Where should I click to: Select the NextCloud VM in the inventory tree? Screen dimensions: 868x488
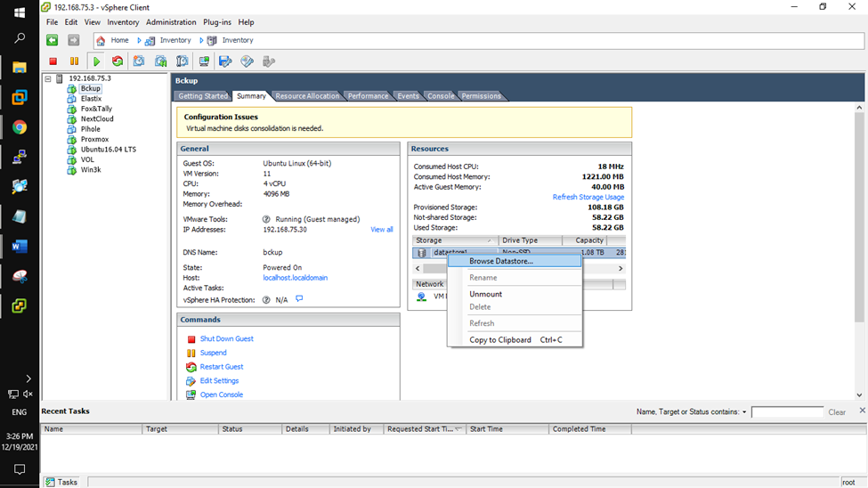[x=97, y=119]
